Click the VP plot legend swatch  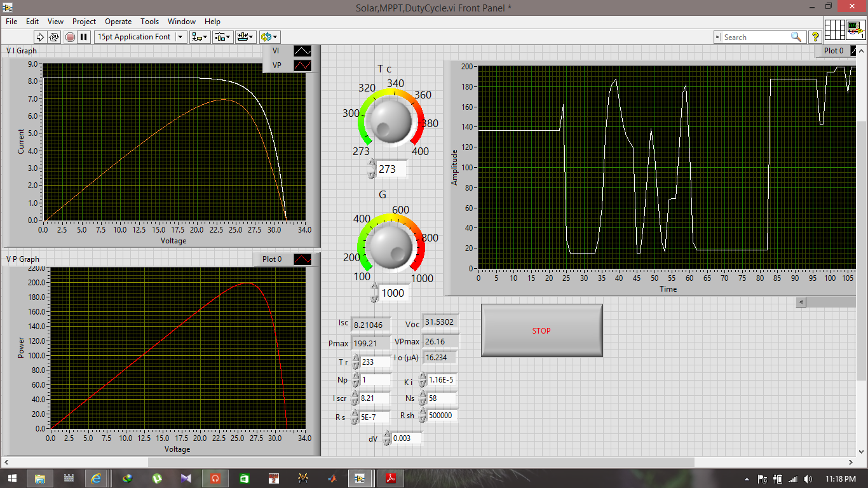[302, 65]
